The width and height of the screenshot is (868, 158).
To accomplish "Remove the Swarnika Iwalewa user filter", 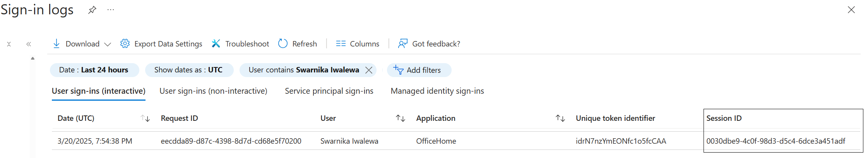I will [369, 70].
